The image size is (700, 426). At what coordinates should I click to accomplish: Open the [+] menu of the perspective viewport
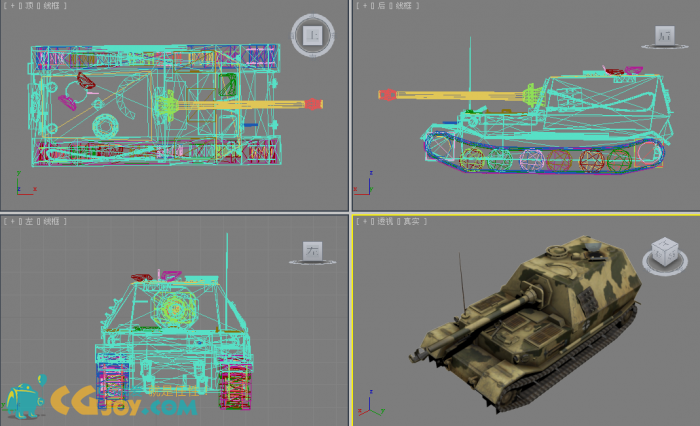362,220
